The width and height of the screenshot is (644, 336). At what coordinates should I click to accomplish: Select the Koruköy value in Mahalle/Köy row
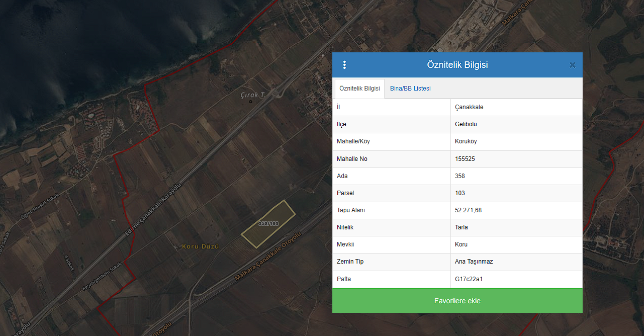point(466,141)
